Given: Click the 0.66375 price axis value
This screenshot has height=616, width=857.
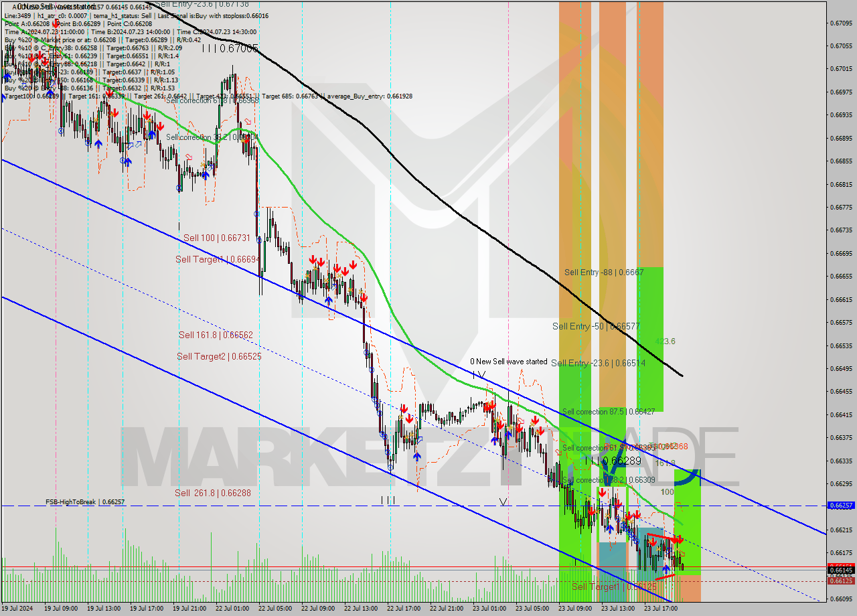Looking at the screenshot, I should pos(841,438).
